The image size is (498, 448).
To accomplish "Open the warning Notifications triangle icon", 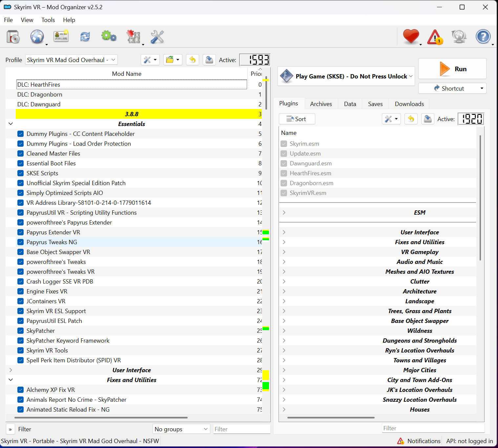I will click(x=435, y=37).
